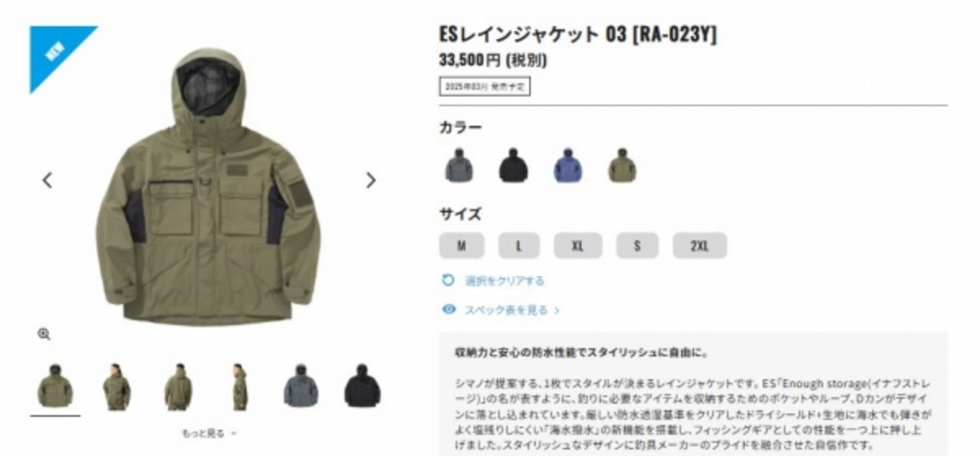
Task: Show the side-view model thumbnail
Action: [240, 386]
